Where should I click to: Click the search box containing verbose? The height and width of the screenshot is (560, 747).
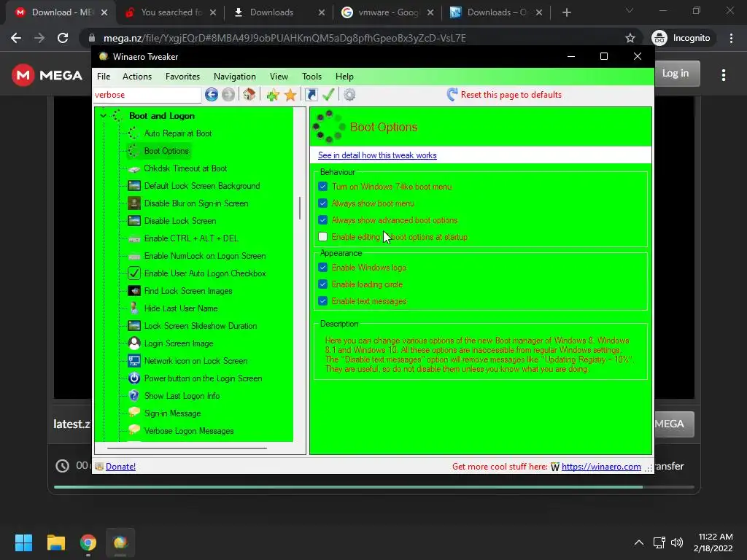147,95
